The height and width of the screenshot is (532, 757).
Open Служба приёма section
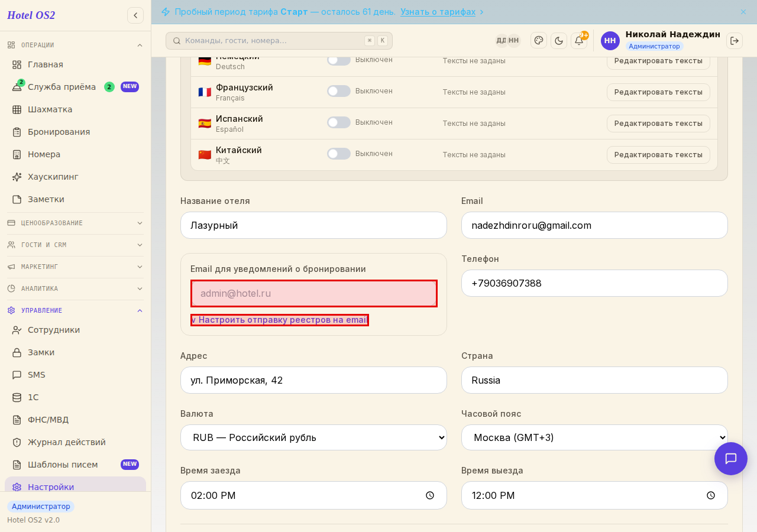[x=75, y=87]
